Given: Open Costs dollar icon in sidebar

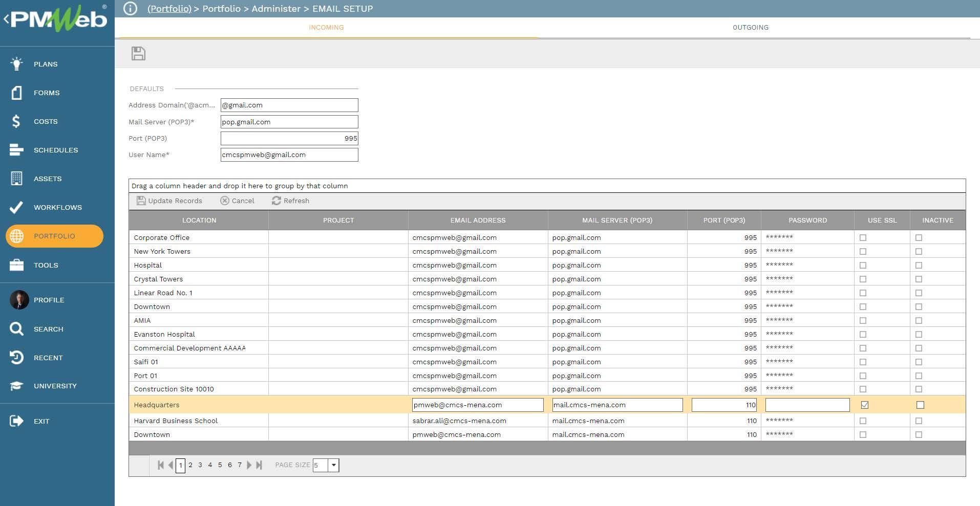Looking at the screenshot, I should point(16,121).
